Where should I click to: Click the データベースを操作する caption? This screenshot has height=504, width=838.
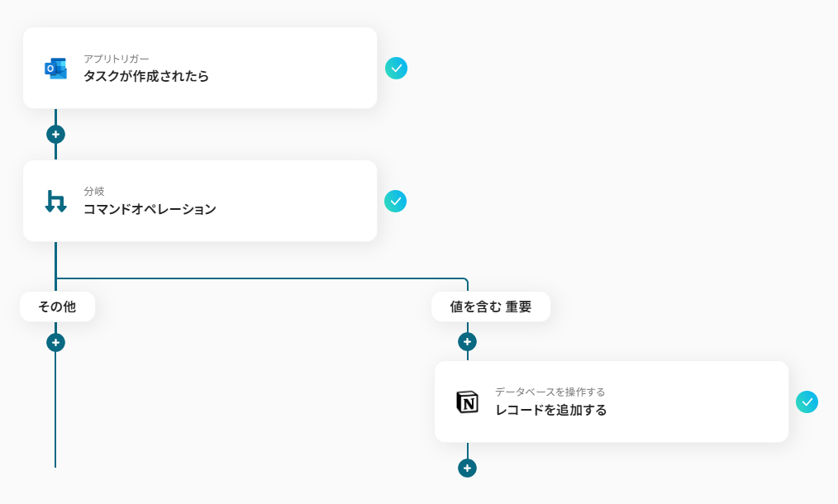550,392
